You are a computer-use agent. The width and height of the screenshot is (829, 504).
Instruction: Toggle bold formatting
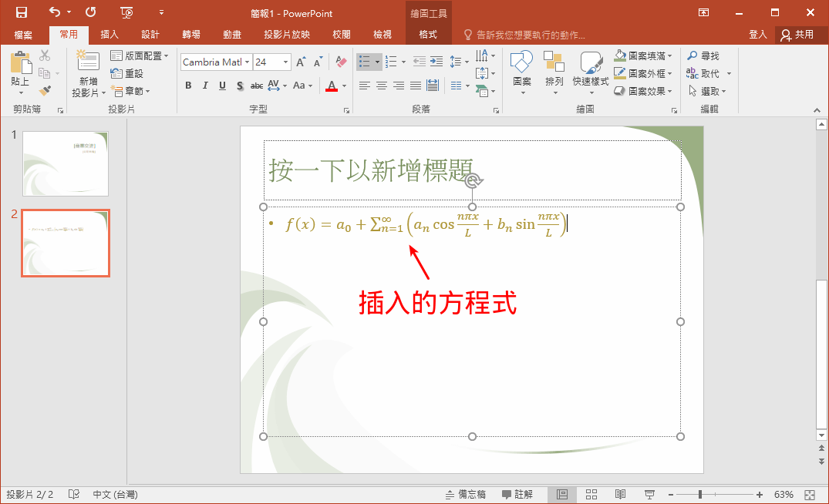point(188,86)
